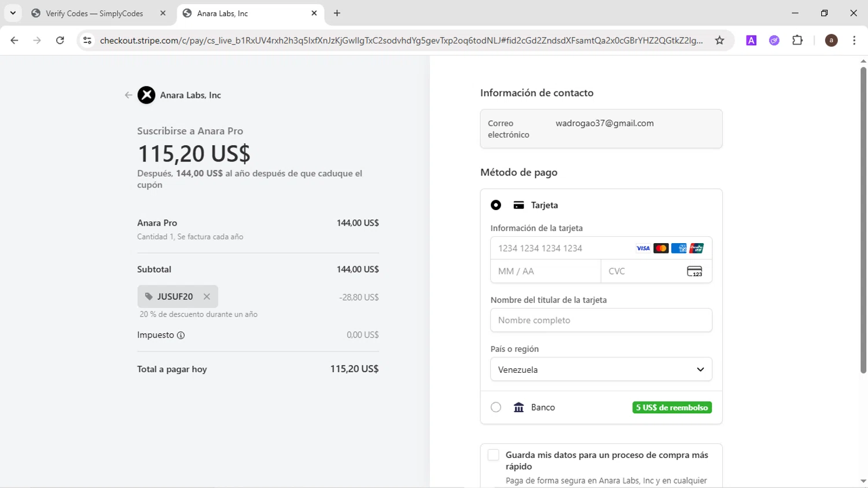Go forward in browser history
Viewport: 868px width, 488px height.
(x=37, y=40)
